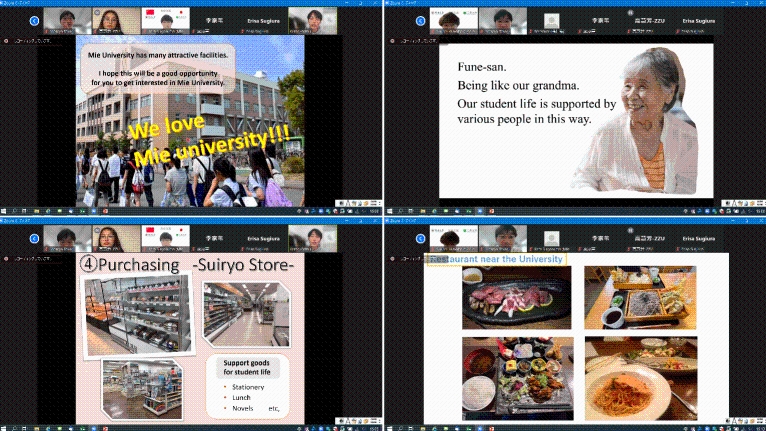Select 李豪军 participant tile in bottom-left Zoom window
This screenshot has width=766, height=431.
click(x=214, y=238)
